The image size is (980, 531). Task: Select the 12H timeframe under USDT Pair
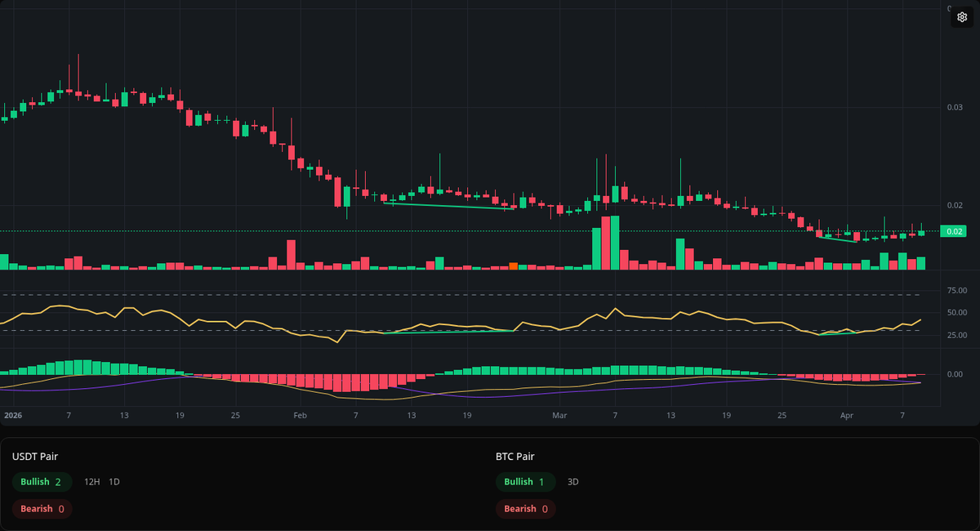[x=92, y=482]
